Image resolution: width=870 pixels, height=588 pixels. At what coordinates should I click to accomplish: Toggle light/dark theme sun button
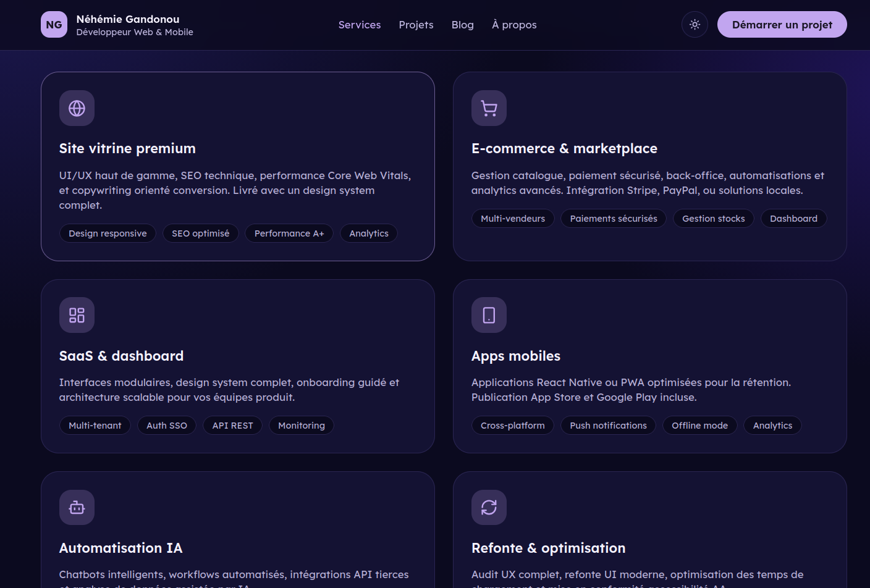click(695, 25)
